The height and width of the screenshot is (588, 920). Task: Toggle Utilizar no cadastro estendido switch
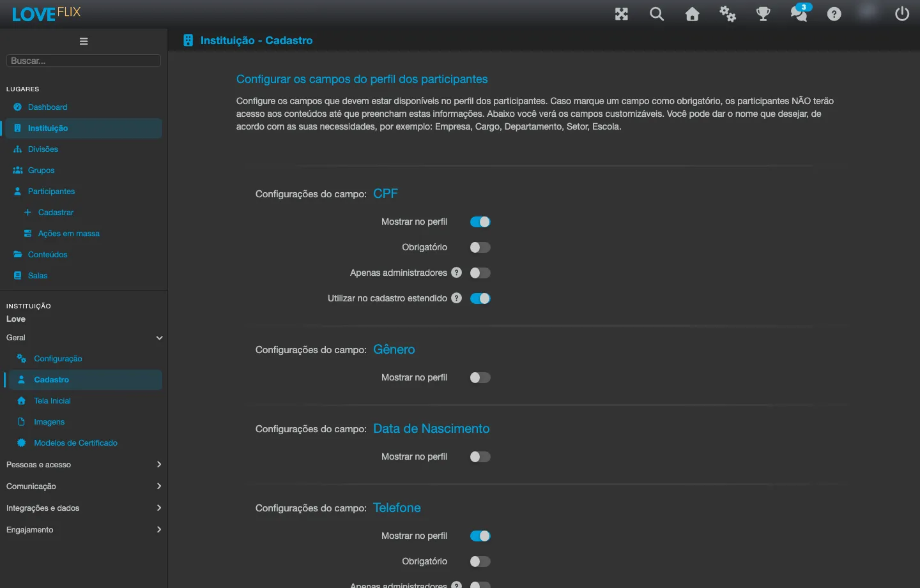pos(480,298)
